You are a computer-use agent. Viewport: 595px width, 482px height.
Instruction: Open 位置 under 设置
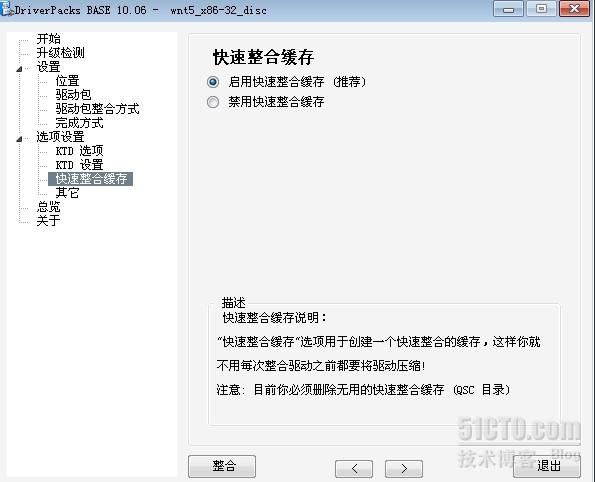click(x=67, y=81)
